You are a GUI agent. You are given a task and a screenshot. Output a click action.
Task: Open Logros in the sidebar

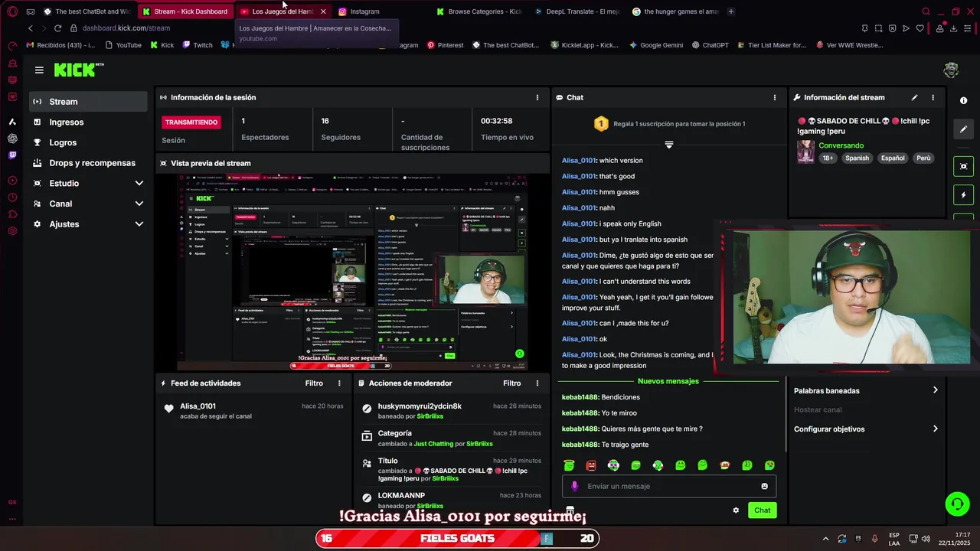(88, 142)
